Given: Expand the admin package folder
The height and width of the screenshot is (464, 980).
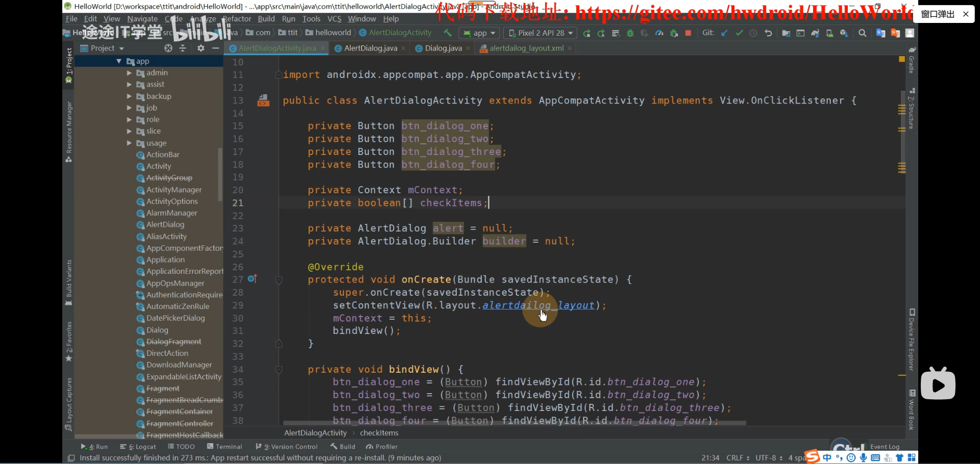Looking at the screenshot, I should point(129,73).
